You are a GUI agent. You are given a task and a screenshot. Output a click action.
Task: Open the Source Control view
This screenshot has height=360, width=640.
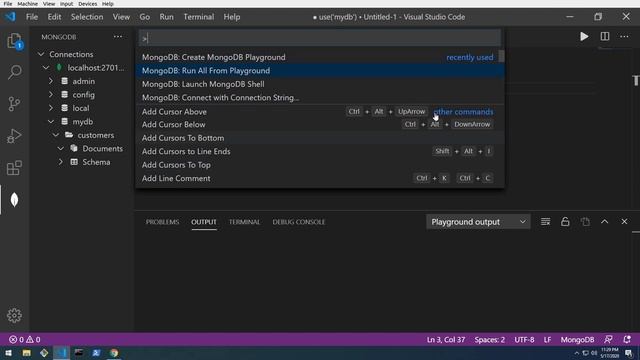tap(14, 104)
